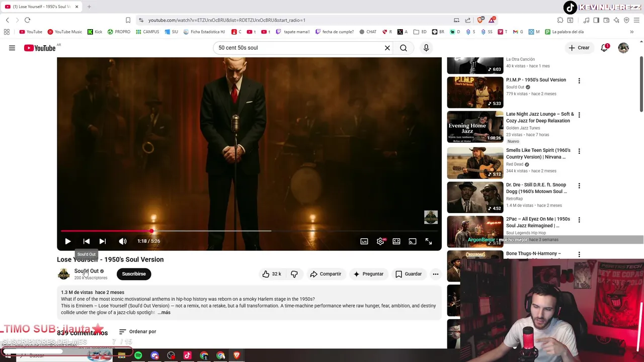
Task: Share the video via Compartir
Action: (326, 274)
